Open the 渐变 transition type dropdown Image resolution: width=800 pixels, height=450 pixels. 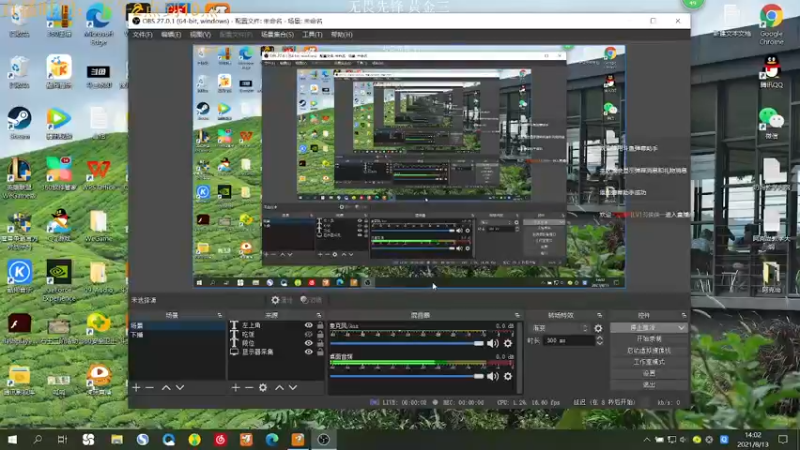click(560, 328)
